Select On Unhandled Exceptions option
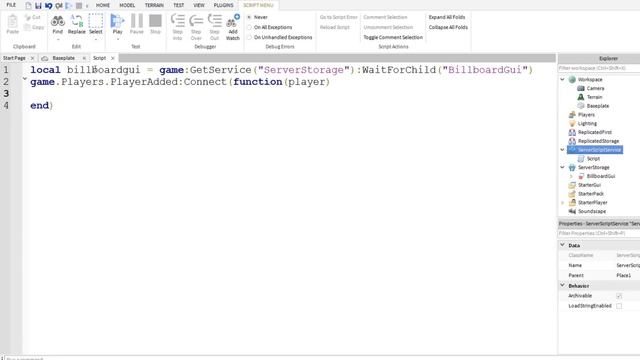Image resolution: width=640 pixels, height=360 pixels. (x=249, y=37)
